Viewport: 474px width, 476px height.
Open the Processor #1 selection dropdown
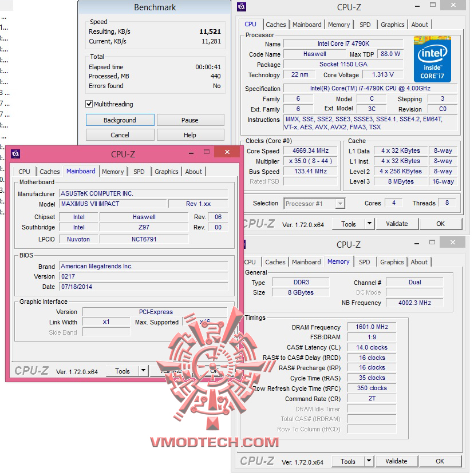coord(314,204)
